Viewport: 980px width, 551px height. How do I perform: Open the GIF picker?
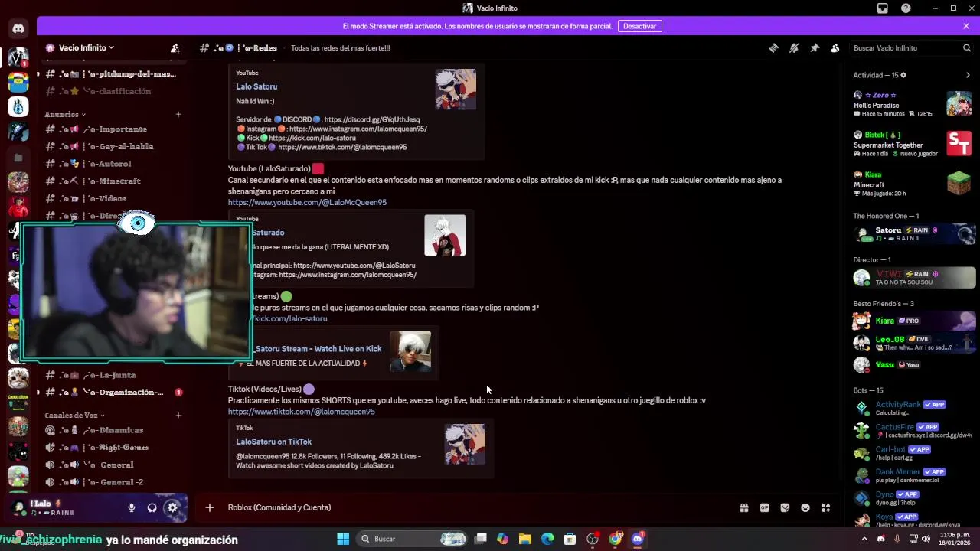[764, 507]
